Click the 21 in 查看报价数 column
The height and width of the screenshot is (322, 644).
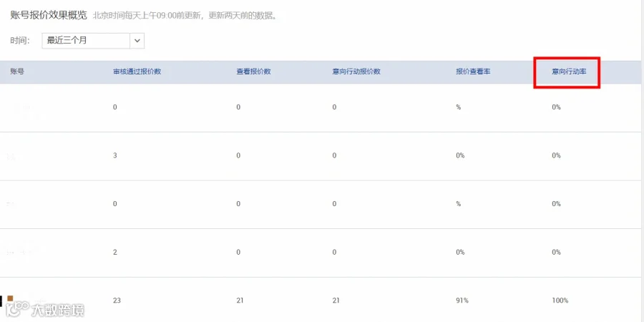point(240,301)
